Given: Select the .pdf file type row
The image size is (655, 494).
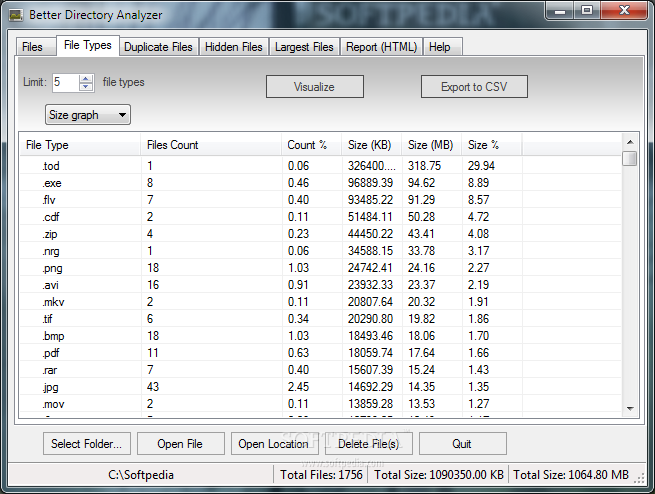Looking at the screenshot, I should coord(321,353).
